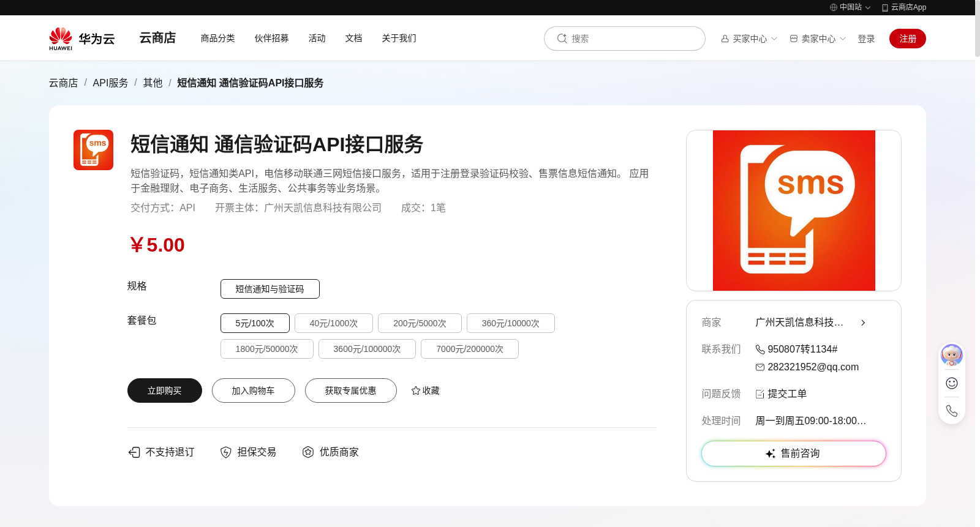Click the phone icon beside 云商店App
The width and height of the screenshot is (980, 527).
[884, 7]
